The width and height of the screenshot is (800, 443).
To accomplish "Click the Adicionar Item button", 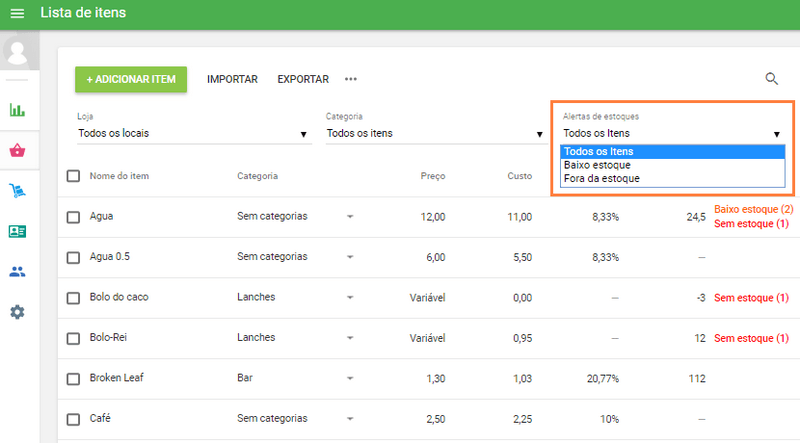I will (x=131, y=79).
